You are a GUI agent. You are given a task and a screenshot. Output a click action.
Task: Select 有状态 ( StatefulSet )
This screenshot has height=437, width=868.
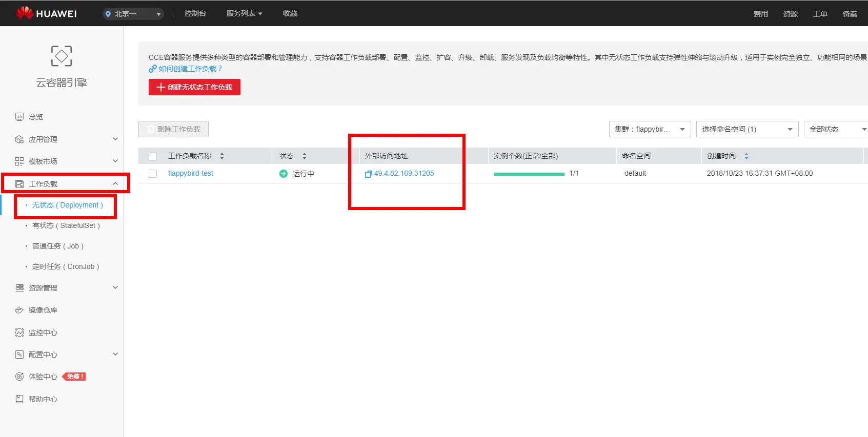66,225
